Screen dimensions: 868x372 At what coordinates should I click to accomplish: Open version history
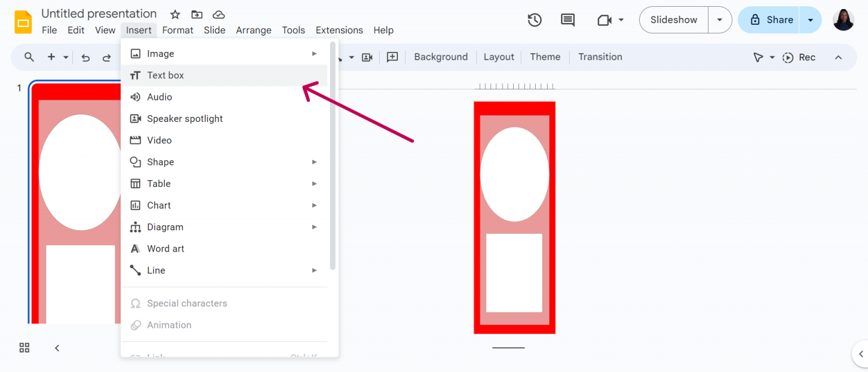(534, 20)
